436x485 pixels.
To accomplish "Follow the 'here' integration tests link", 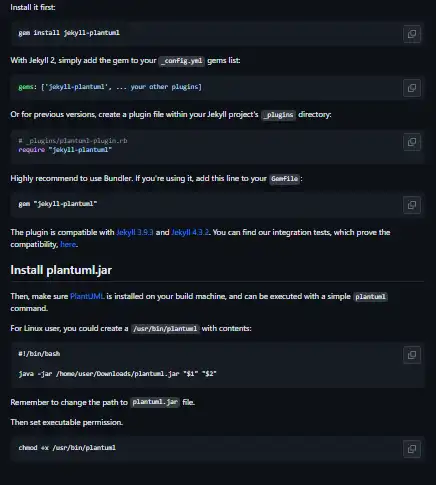I will tap(68, 244).
